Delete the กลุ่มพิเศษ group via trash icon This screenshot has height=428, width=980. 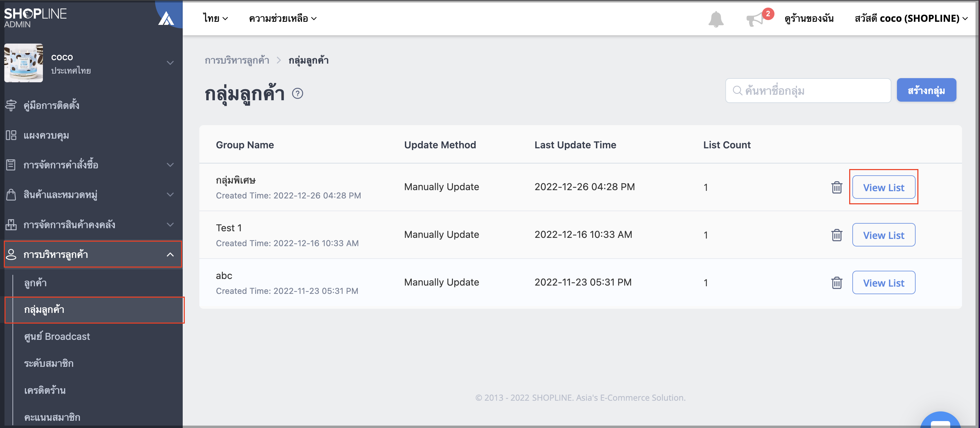coord(836,187)
